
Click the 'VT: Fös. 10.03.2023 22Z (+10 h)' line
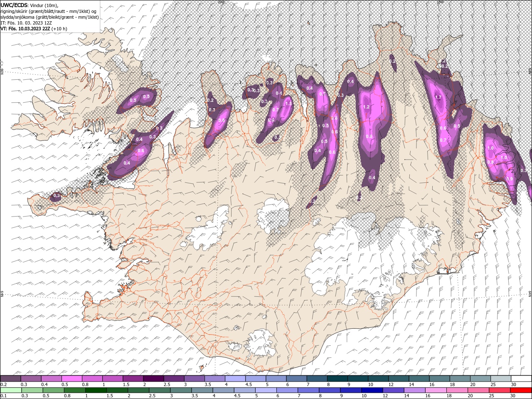(x=34, y=29)
